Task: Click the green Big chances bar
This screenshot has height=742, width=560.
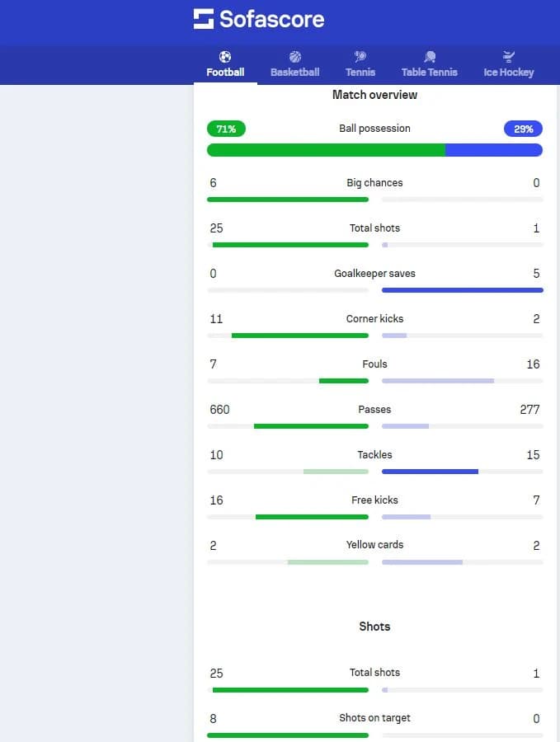Action: 288,200
